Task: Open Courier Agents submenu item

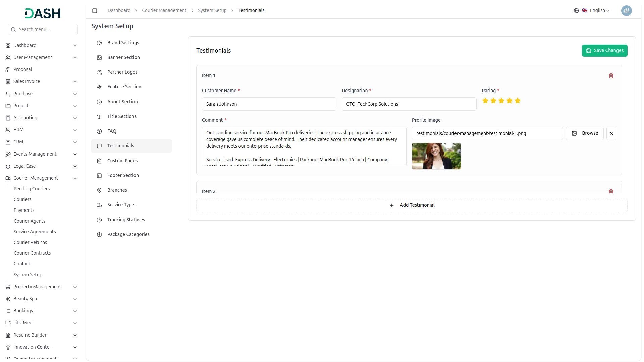Action: click(30, 221)
